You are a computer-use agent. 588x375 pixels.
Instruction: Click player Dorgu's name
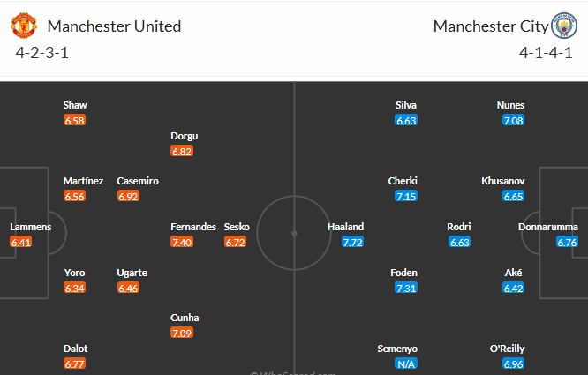point(185,136)
